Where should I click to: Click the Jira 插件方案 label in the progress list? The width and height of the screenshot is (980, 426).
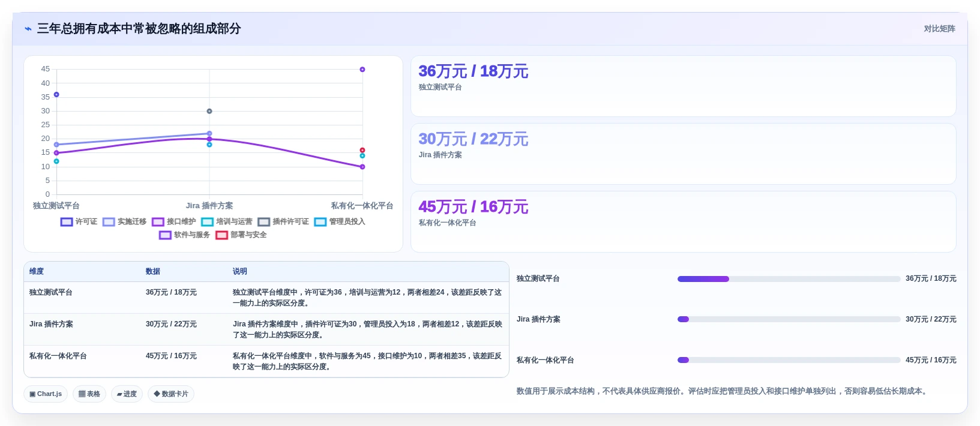pyautogui.click(x=538, y=319)
